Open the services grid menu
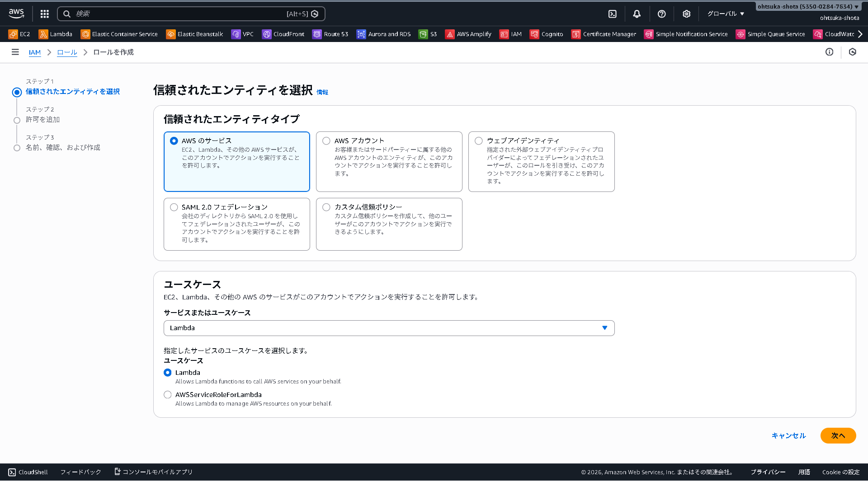 point(44,14)
